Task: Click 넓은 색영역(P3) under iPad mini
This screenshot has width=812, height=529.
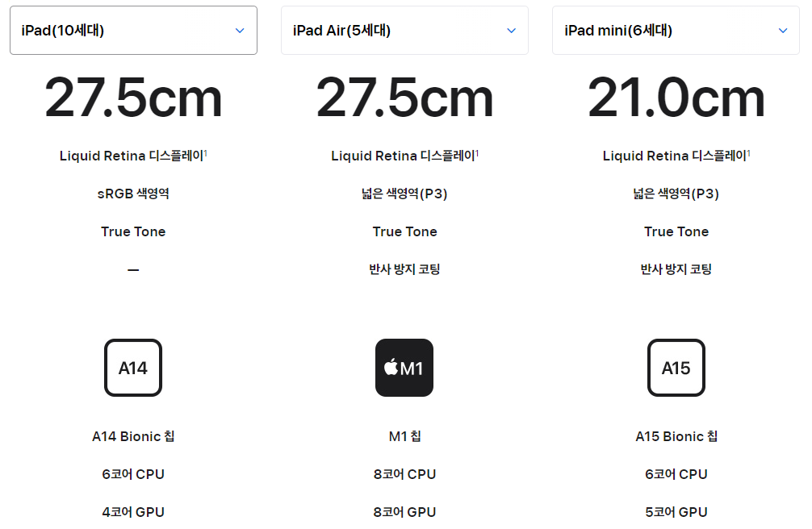Action: coord(676,194)
